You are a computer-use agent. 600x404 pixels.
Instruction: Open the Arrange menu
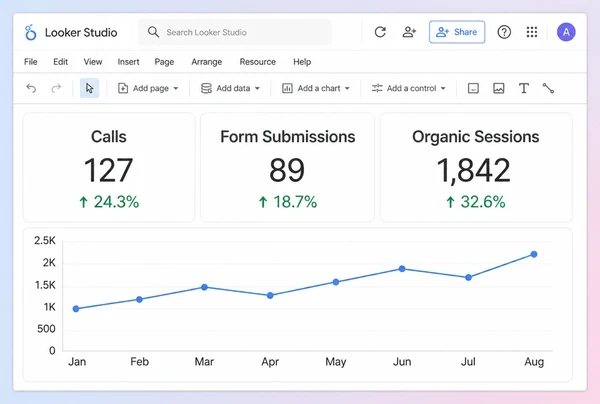[x=207, y=62]
